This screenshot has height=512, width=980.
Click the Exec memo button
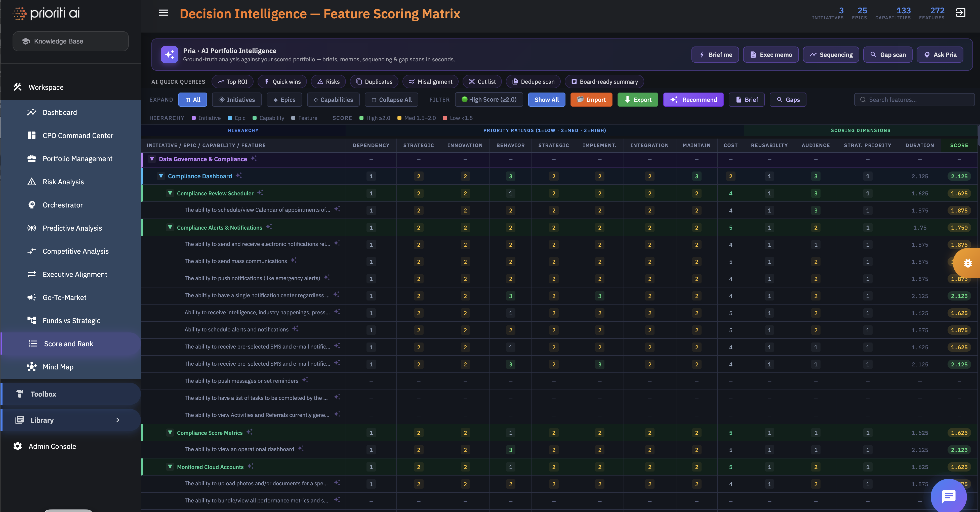(x=770, y=54)
